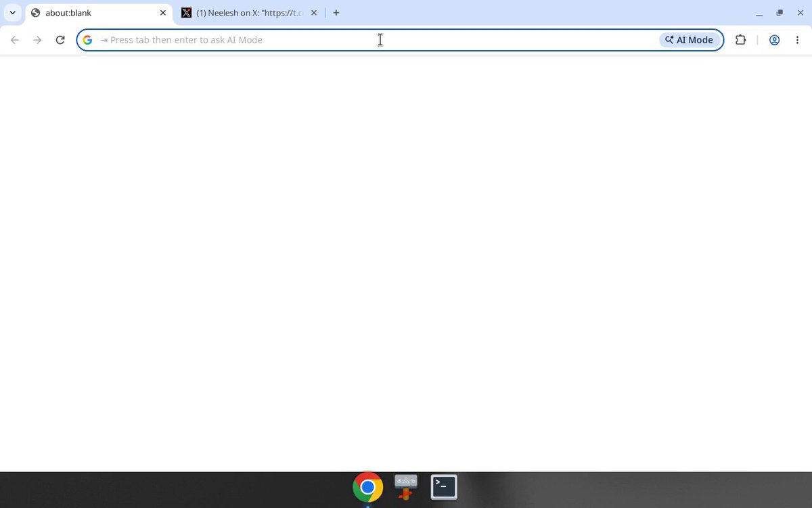Click the Forward navigation arrow
This screenshot has height=508, width=812.
coord(37,40)
